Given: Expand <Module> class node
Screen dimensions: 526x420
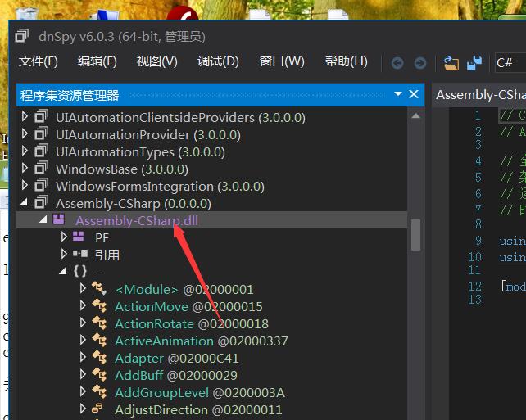Looking at the screenshot, I should 83,288.
